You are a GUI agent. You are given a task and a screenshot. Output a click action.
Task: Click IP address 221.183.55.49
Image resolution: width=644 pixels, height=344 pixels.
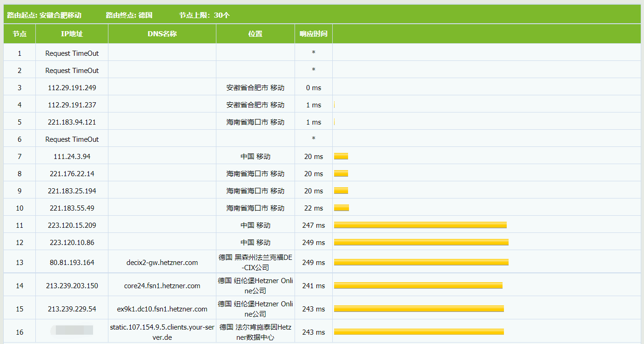72,208
